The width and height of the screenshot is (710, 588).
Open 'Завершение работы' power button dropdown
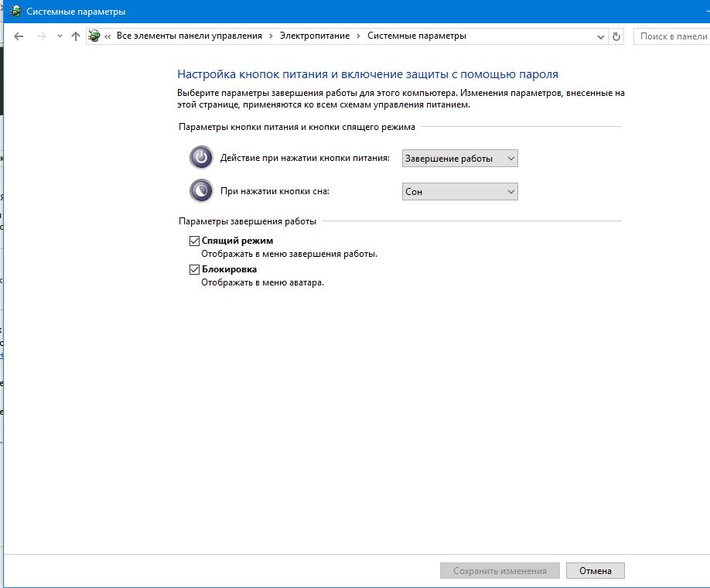[459, 159]
